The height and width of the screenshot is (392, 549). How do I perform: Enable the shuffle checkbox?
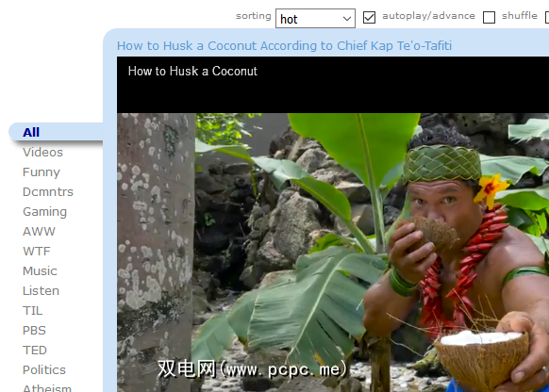489,17
